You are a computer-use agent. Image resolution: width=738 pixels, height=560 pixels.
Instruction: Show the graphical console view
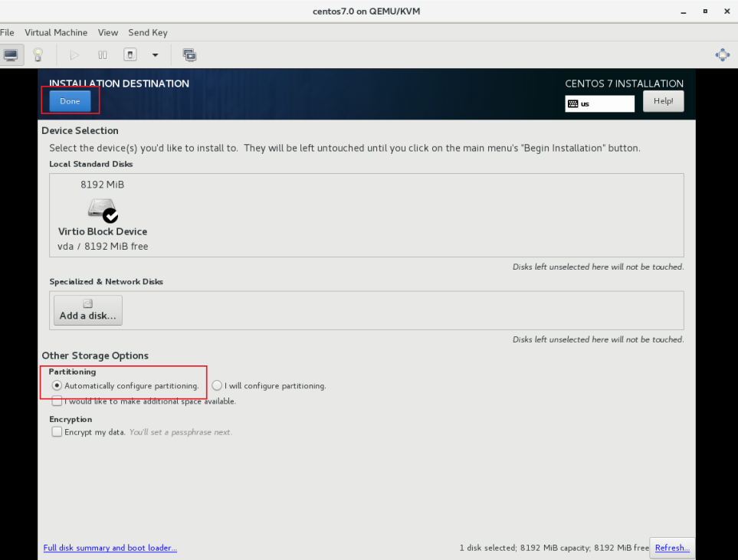[11, 55]
